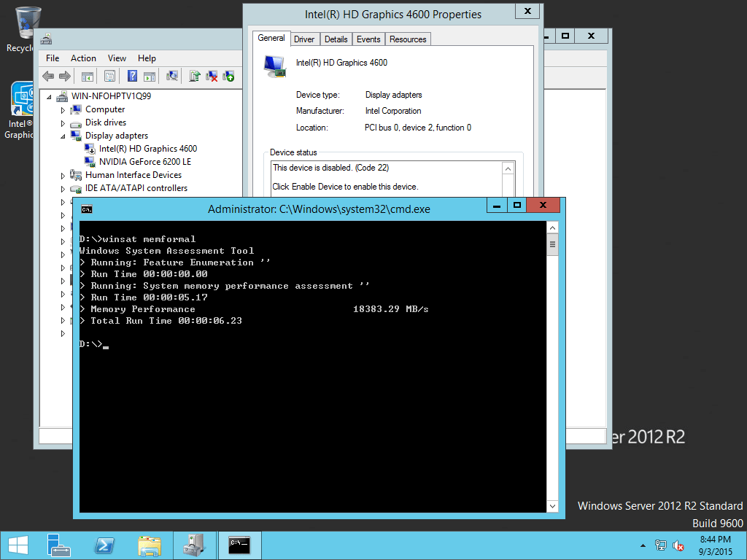
Task: Select the WIN-NFOHPTV1Q99 computer name row
Action: pyautogui.click(x=111, y=96)
